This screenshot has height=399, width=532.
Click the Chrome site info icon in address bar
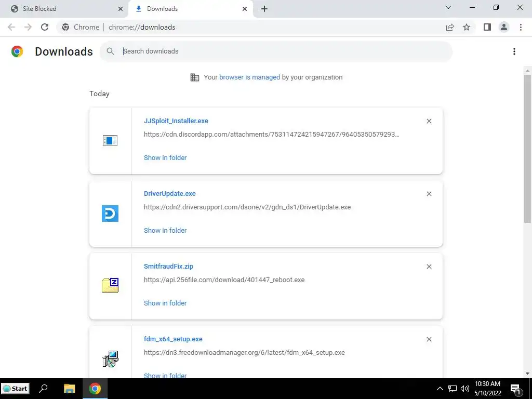[65, 27]
